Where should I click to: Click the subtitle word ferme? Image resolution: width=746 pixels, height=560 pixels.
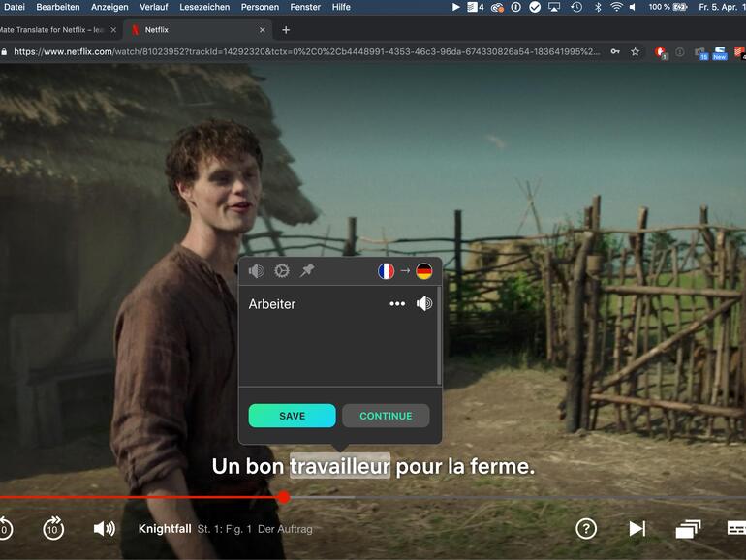pos(500,466)
